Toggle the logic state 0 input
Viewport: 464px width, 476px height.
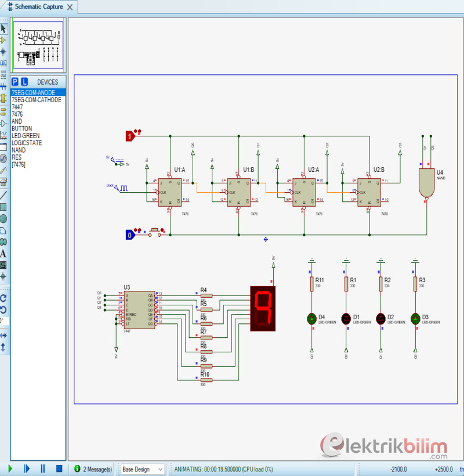[130, 235]
